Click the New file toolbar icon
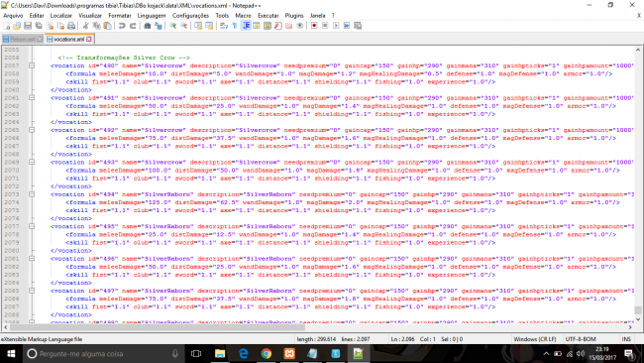The height and width of the screenshot is (363, 644). tap(7, 26)
